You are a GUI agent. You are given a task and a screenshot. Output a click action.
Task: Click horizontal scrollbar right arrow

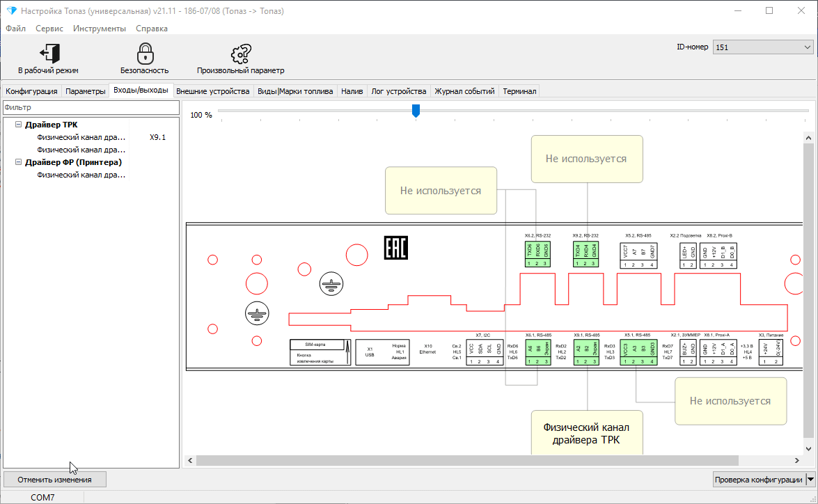796,460
